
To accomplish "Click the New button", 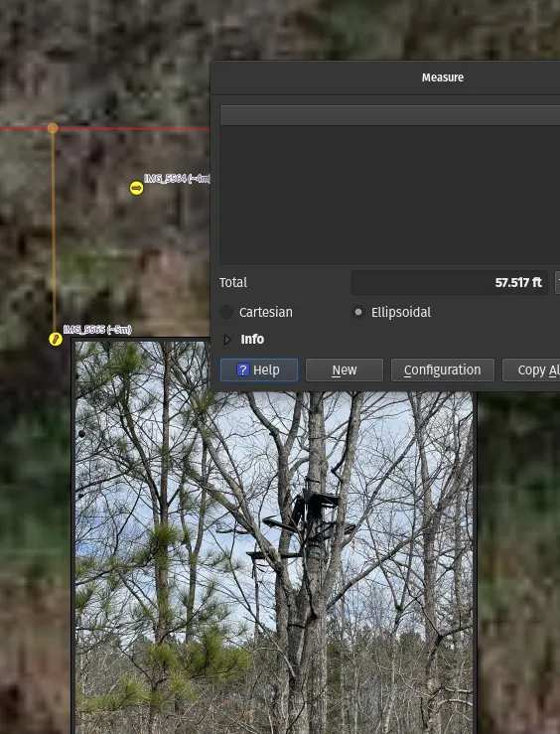I will (345, 370).
